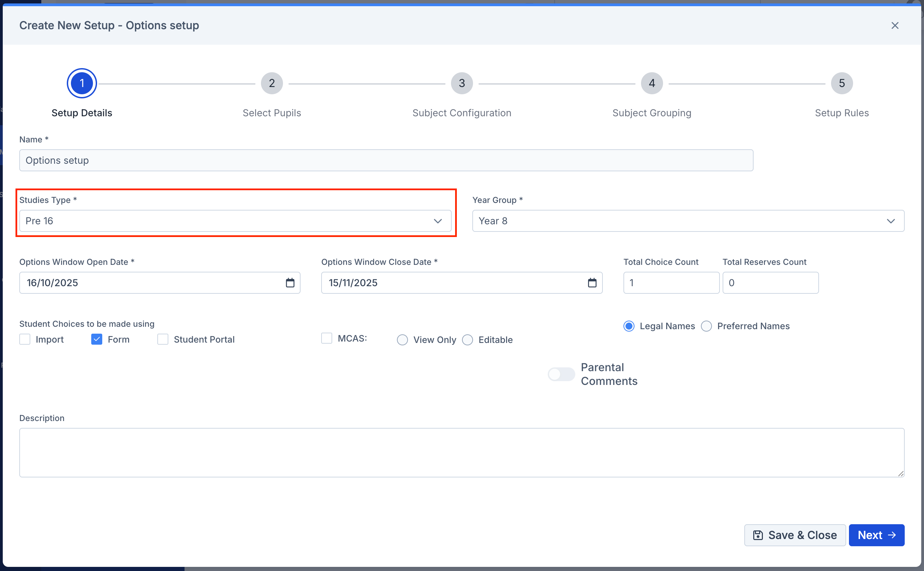
Task: Click step 1 Setup Details circle
Action: (x=82, y=83)
